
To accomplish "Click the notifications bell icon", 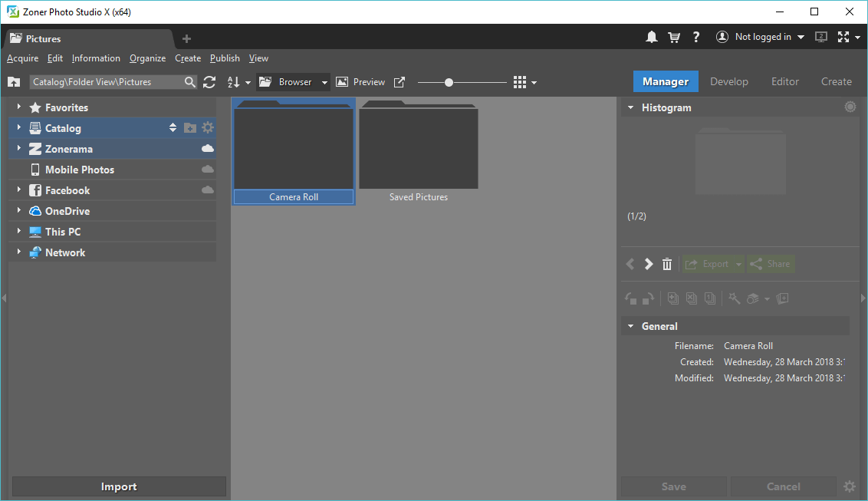I will pos(652,37).
